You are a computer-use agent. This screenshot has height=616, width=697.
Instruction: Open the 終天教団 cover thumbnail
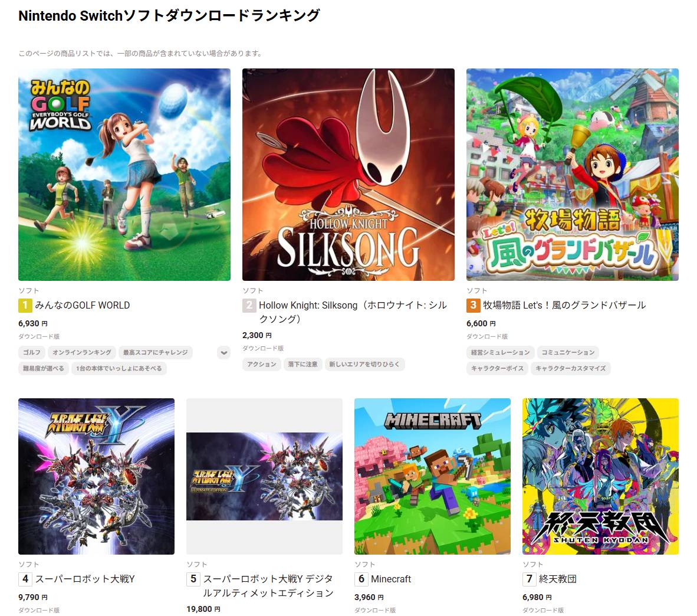point(600,476)
